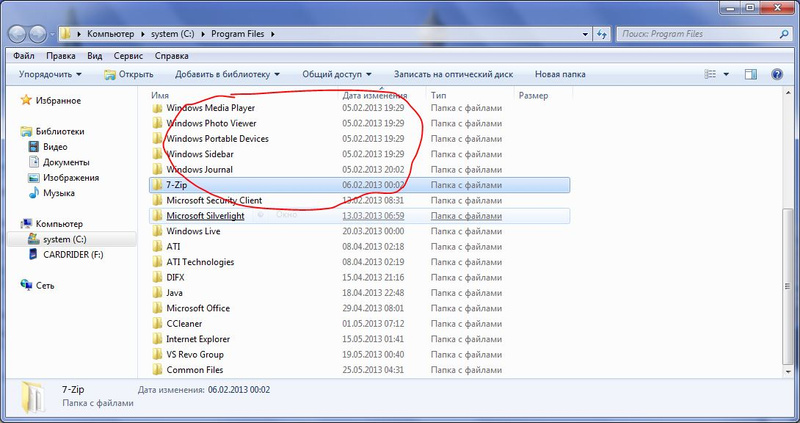
Task: Open the Общий доступ dropdown
Action: coord(336,74)
